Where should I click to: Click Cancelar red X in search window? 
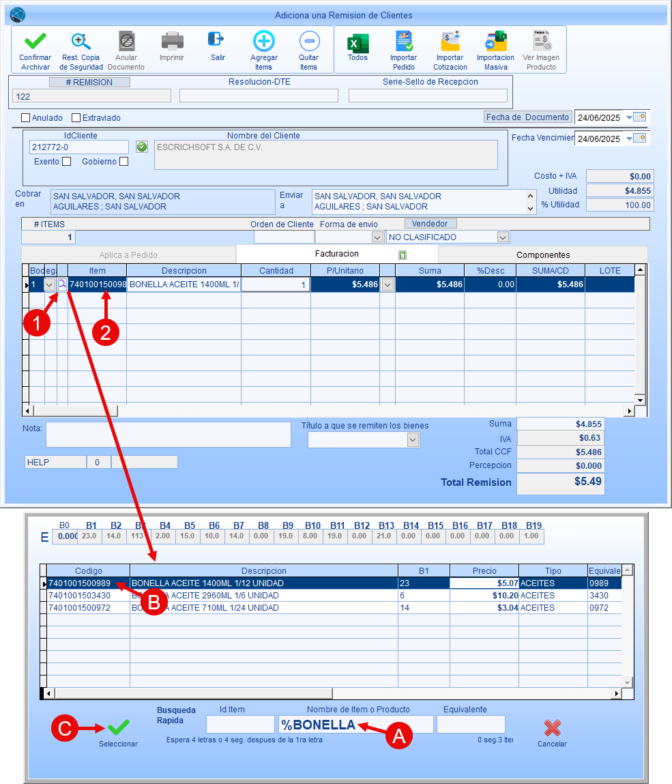point(552,727)
